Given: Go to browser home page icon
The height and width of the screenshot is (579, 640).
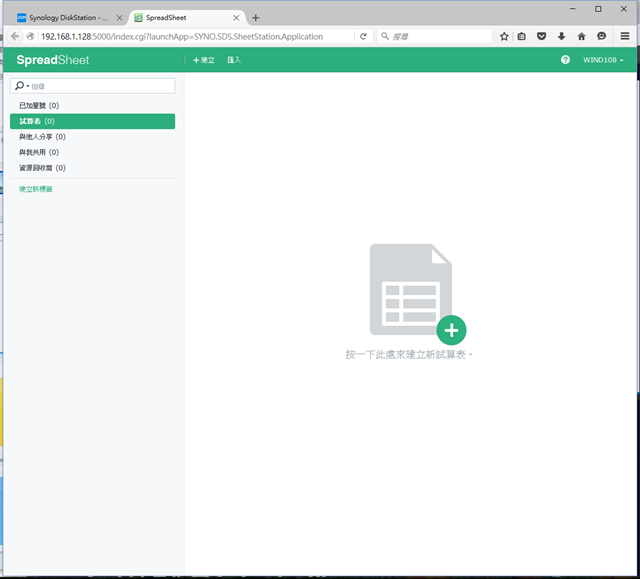Looking at the screenshot, I should 581,36.
